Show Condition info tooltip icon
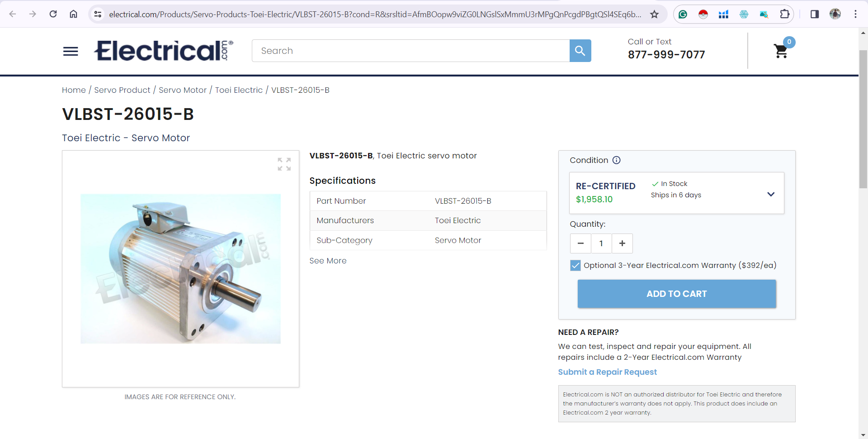868x439 pixels. [617, 160]
